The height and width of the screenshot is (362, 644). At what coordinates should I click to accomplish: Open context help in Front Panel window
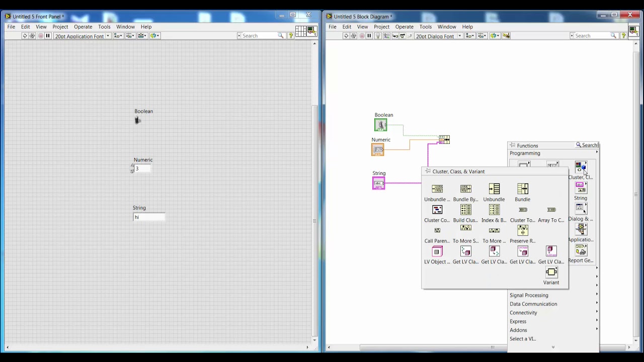[x=291, y=36]
